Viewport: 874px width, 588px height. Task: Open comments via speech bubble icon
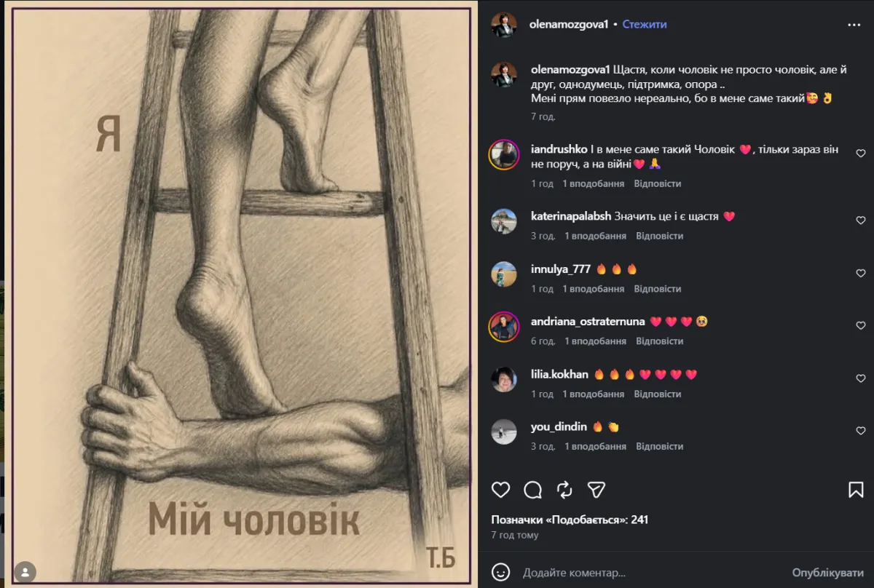point(533,490)
